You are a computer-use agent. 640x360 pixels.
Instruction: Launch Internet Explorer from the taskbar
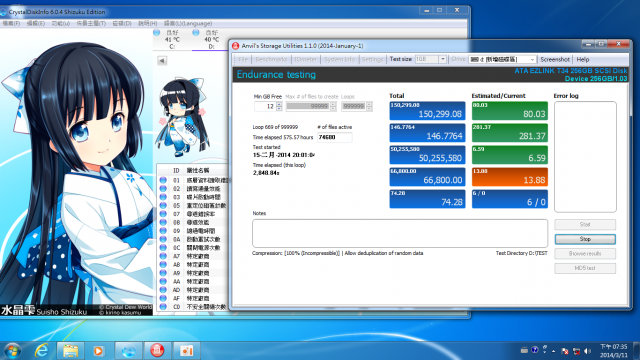pos(42,351)
